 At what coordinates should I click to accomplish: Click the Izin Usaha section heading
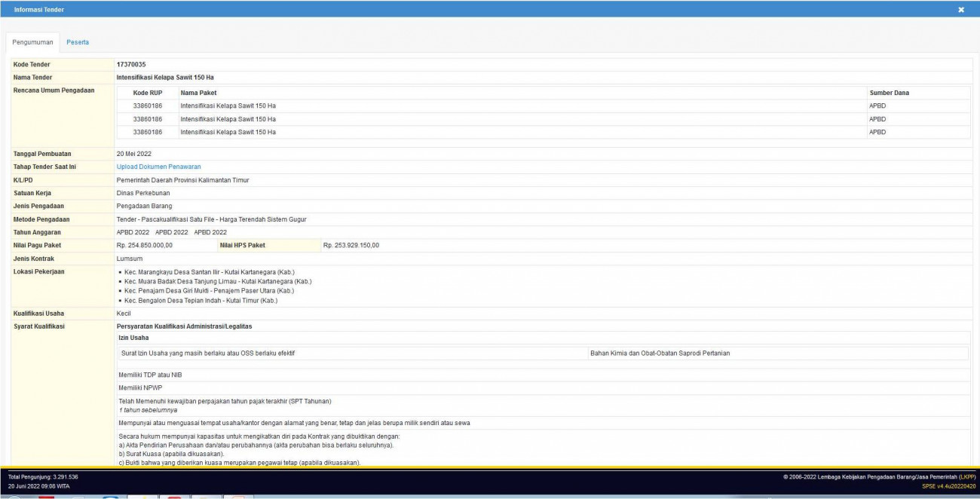pyautogui.click(x=133, y=338)
